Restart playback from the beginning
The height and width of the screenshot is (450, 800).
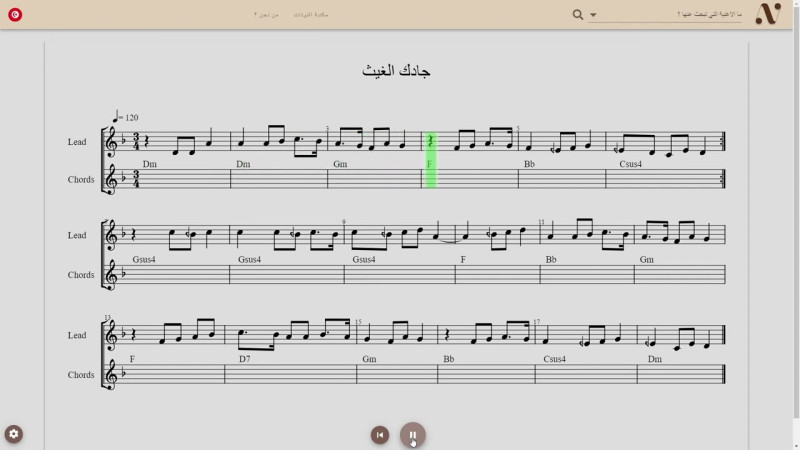point(380,435)
